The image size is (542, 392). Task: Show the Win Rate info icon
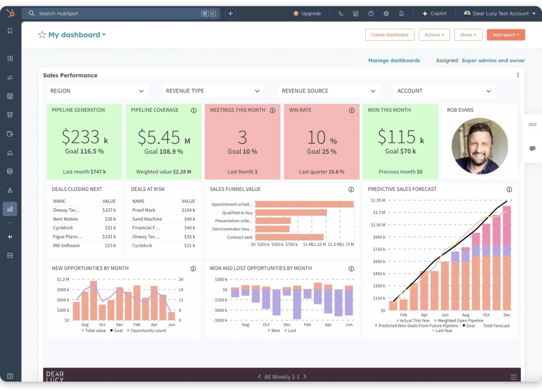coord(352,110)
